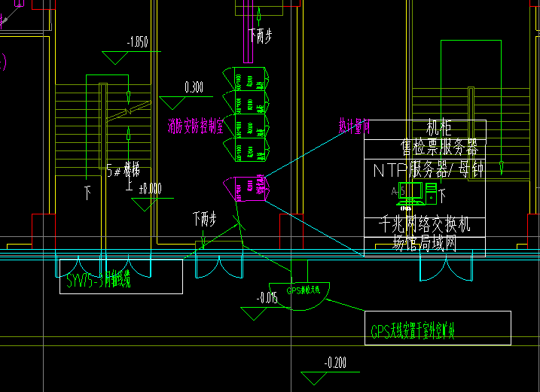Click the computer workstation symbol in the cabinet box
Image resolution: width=540 pixels, height=392 pixels.
point(417,194)
